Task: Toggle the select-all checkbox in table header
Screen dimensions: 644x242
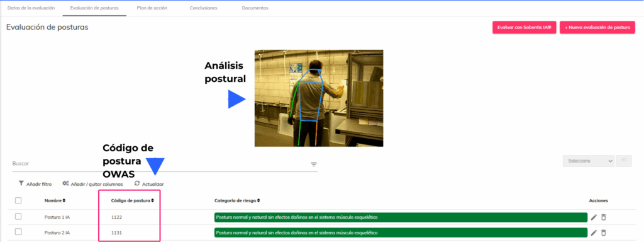Action: click(x=18, y=200)
